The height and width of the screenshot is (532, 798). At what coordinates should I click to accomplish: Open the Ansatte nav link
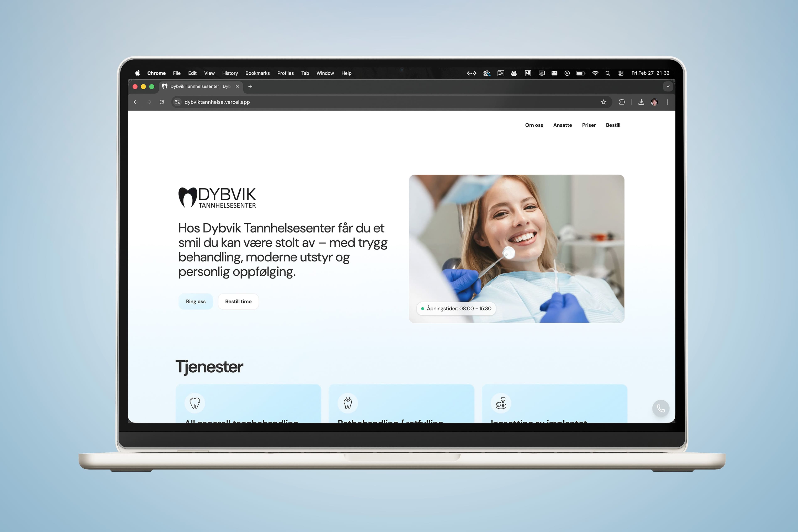pyautogui.click(x=562, y=125)
